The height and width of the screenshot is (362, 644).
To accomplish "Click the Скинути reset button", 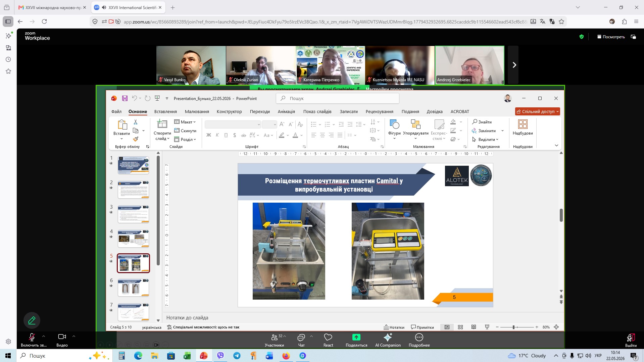I will (185, 131).
